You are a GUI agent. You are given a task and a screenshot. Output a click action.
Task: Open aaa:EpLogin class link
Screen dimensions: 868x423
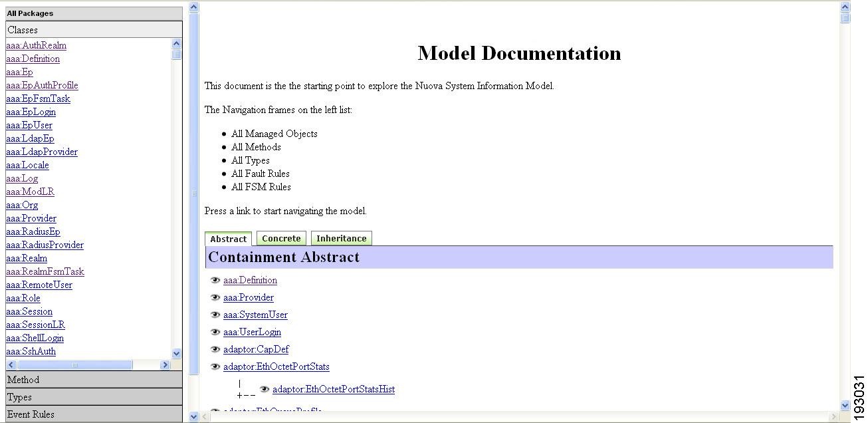point(31,112)
